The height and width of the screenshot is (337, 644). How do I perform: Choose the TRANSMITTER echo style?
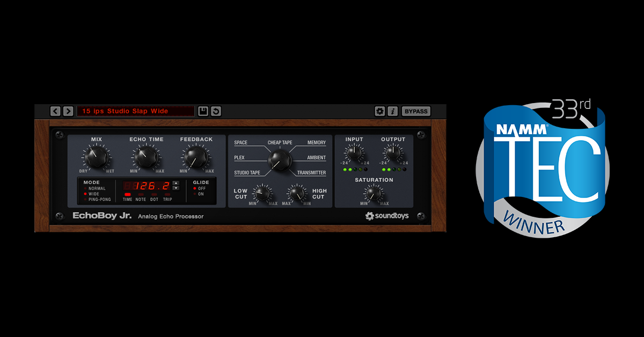point(311,173)
